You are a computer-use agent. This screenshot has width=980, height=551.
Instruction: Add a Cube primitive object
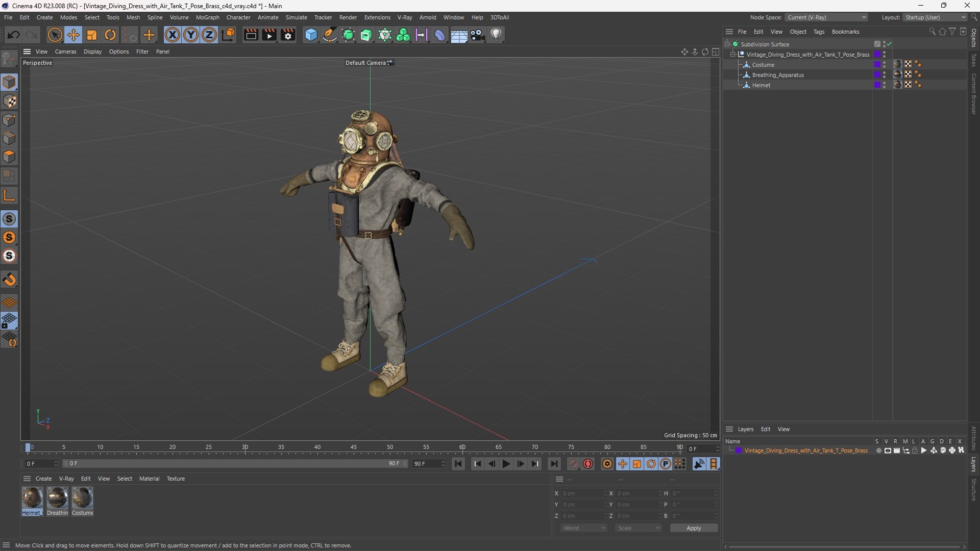(x=311, y=35)
